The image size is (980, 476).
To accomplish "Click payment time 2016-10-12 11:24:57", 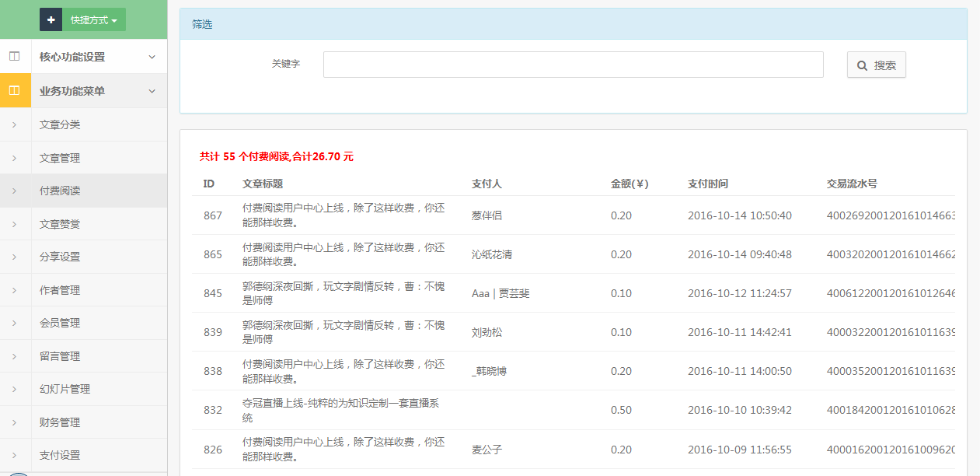I will [740, 293].
